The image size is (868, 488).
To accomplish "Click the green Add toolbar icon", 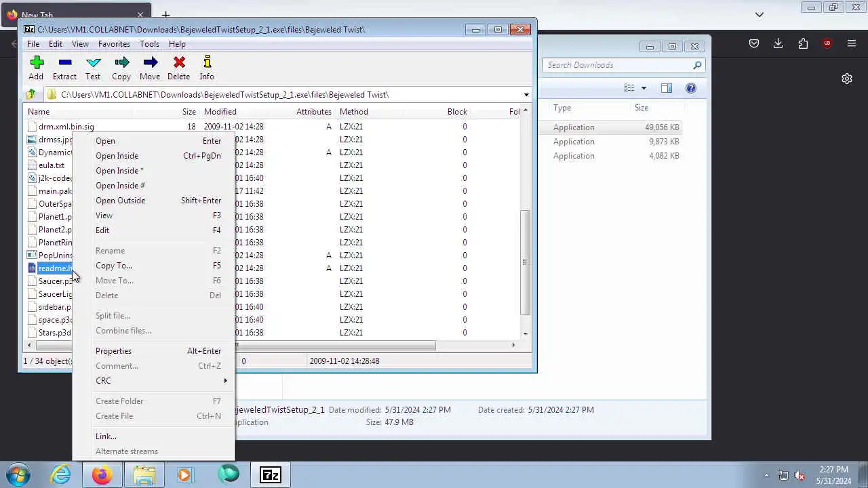I will click(37, 63).
